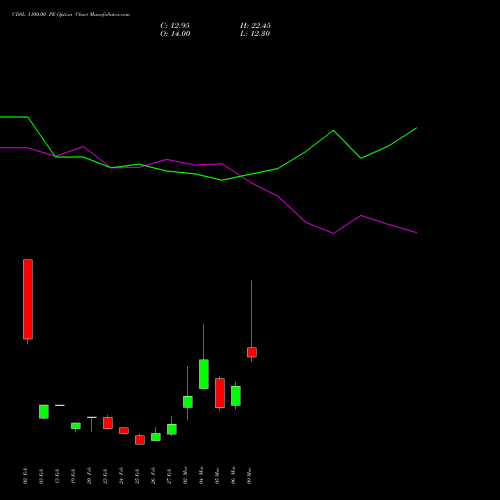The width and height of the screenshot is (500, 500).
Task: Click the close value C: 12.95
Action: [x=175, y=26]
